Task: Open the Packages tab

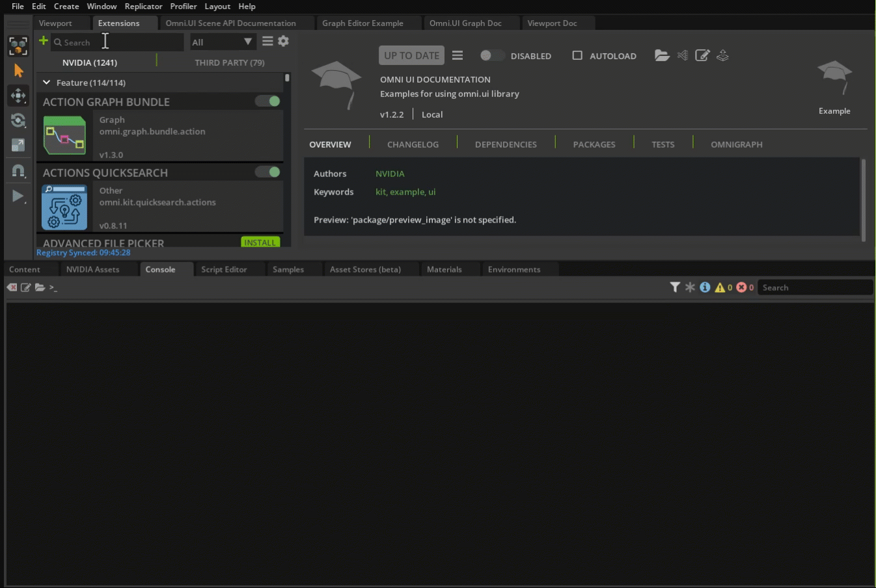Action: pos(594,144)
